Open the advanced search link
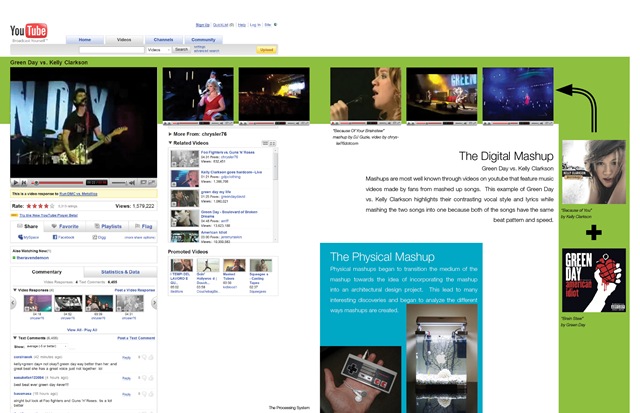 point(207,51)
